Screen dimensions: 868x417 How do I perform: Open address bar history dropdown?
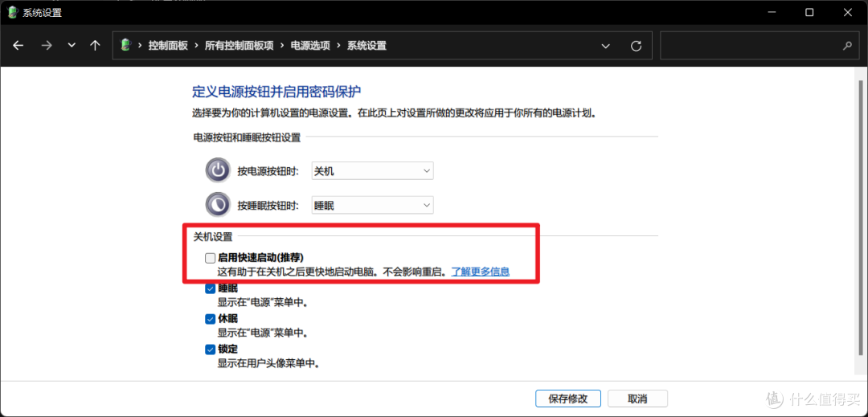coord(606,45)
